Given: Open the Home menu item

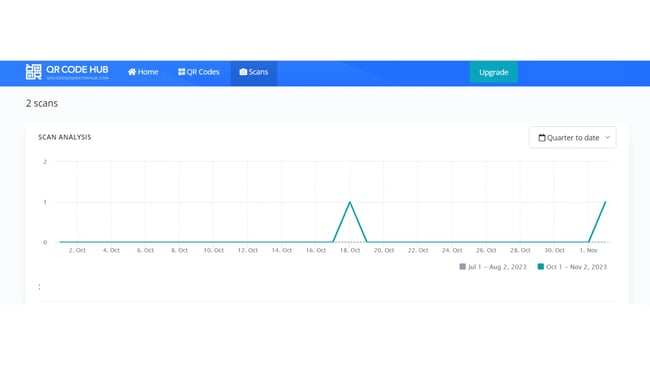Looking at the screenshot, I should click(x=143, y=72).
